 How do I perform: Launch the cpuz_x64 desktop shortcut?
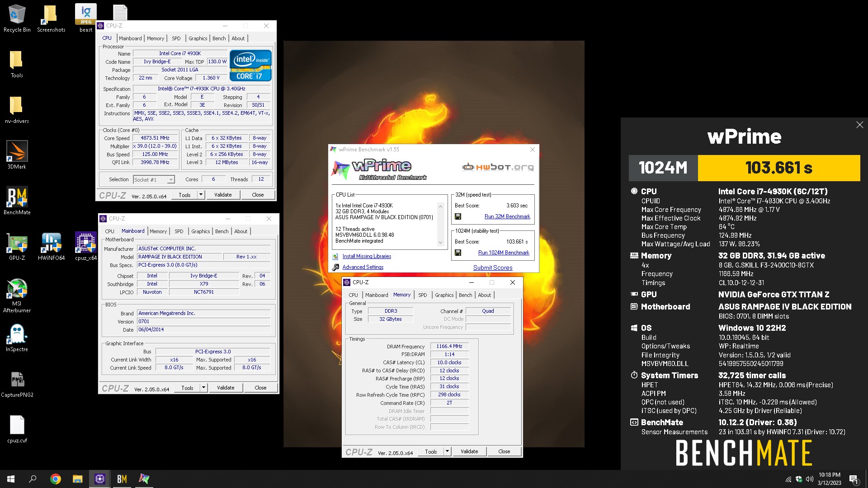(85, 246)
